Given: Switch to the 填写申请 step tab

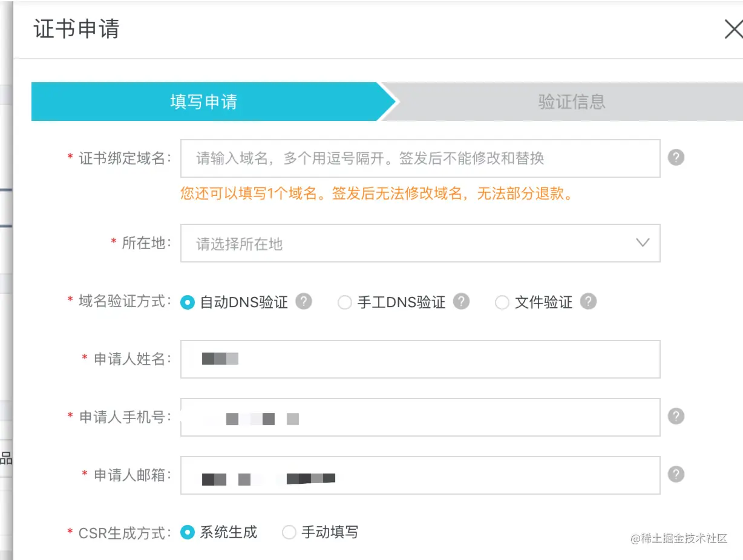Looking at the screenshot, I should tap(203, 102).
